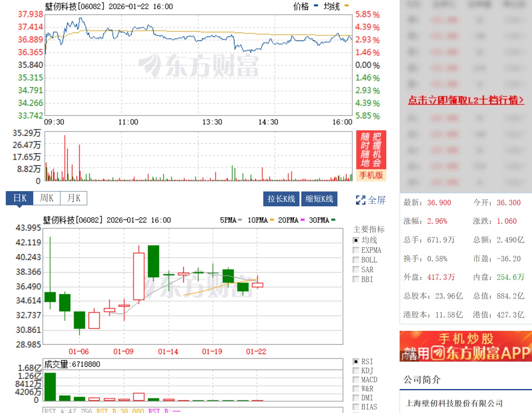Click the 手机版 label under the banner
Screen dimensions: 532x413
tap(371, 175)
